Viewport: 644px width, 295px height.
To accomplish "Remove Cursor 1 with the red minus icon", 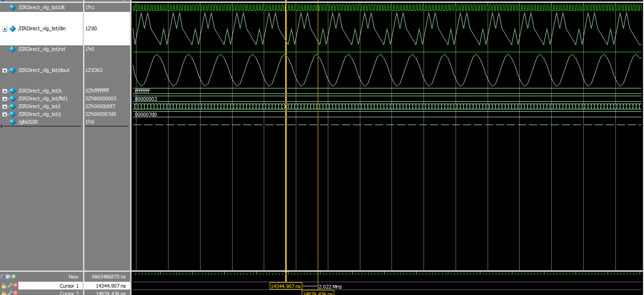I will coord(16,285).
